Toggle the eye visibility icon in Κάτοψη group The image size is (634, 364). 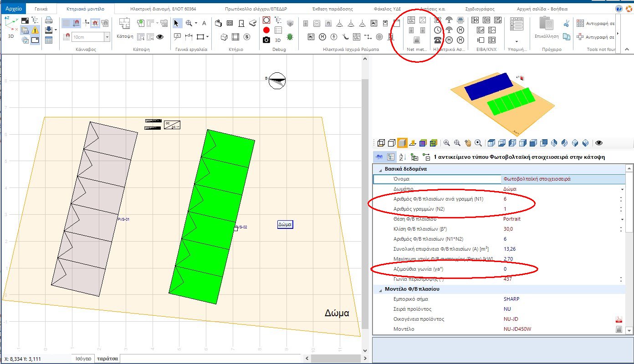click(160, 36)
